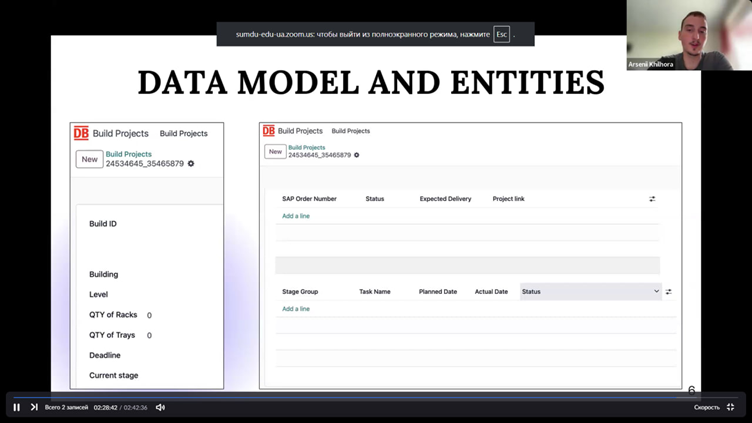This screenshot has height=423, width=752.
Task: Click the DB logo in right panel
Action: [269, 130]
